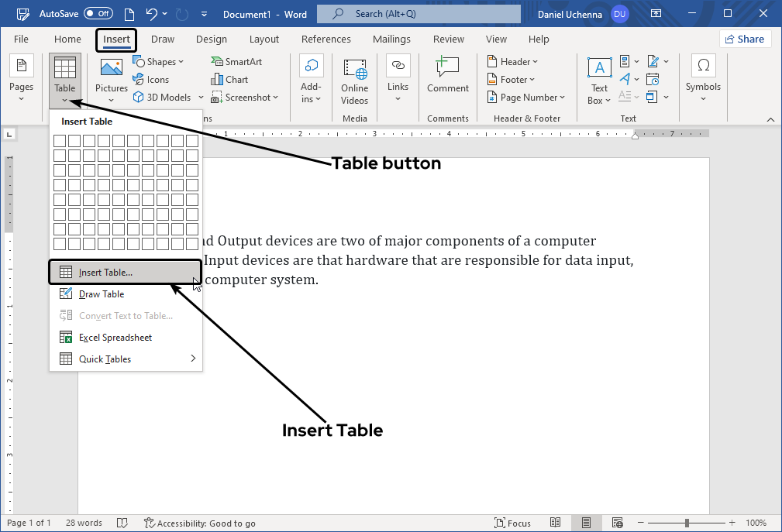Click the Icons button in Illustrations
Viewport: 782px width, 532px height.
150,80
